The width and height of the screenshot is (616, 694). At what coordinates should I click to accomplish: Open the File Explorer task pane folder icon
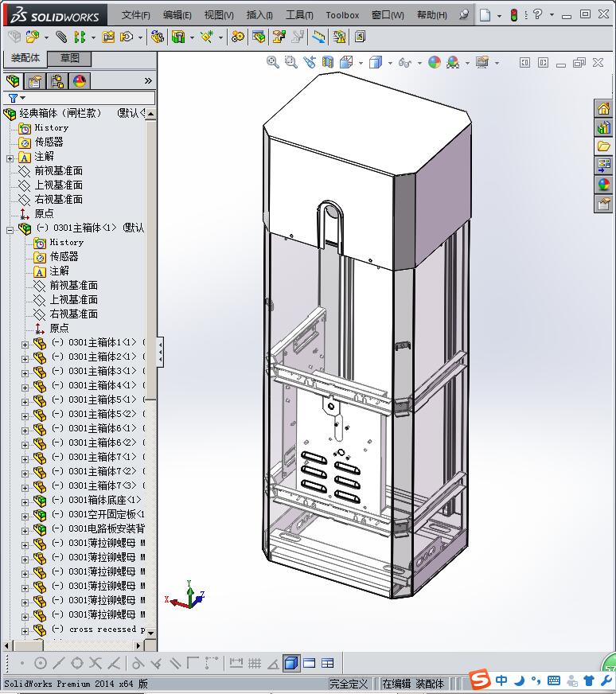(x=604, y=146)
